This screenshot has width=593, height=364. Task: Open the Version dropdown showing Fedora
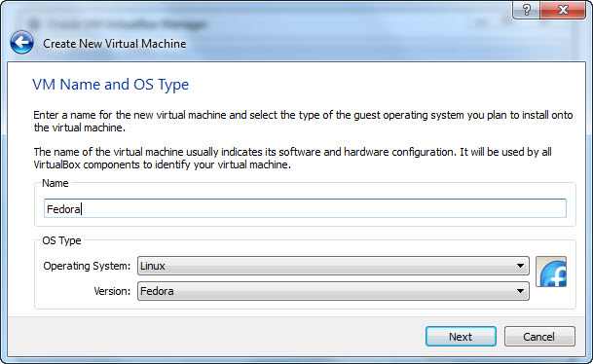pyautogui.click(x=333, y=291)
